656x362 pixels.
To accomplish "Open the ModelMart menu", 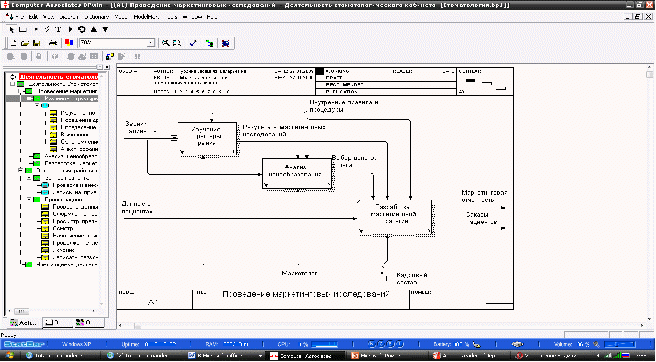I will (x=147, y=17).
